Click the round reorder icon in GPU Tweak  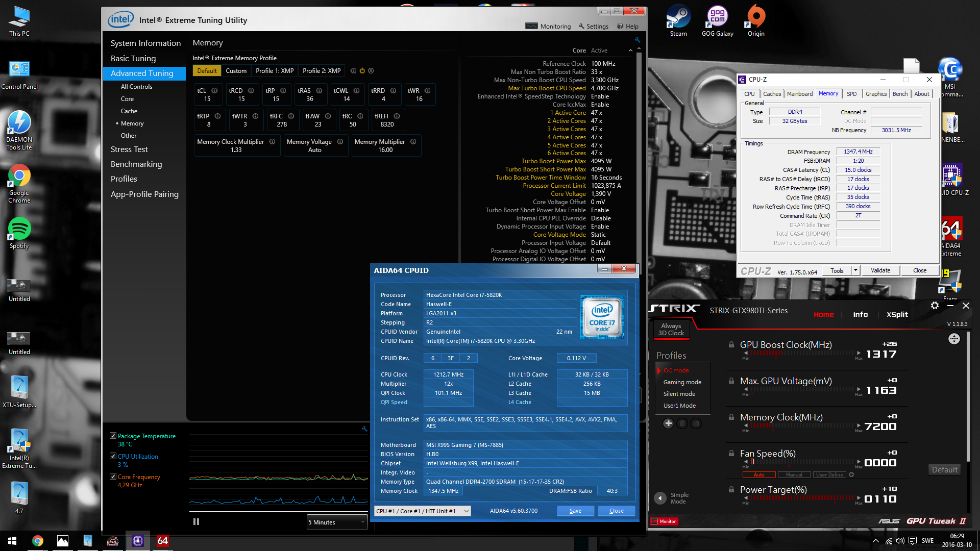[954, 339]
